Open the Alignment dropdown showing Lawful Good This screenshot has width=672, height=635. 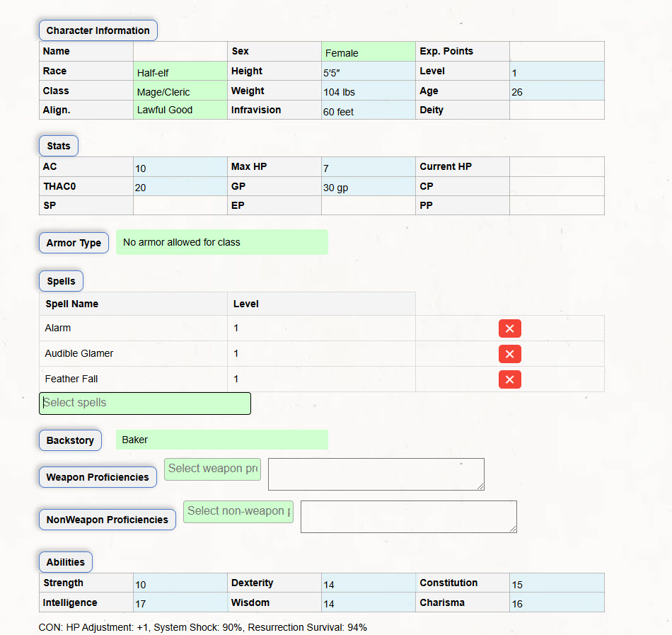[180, 110]
